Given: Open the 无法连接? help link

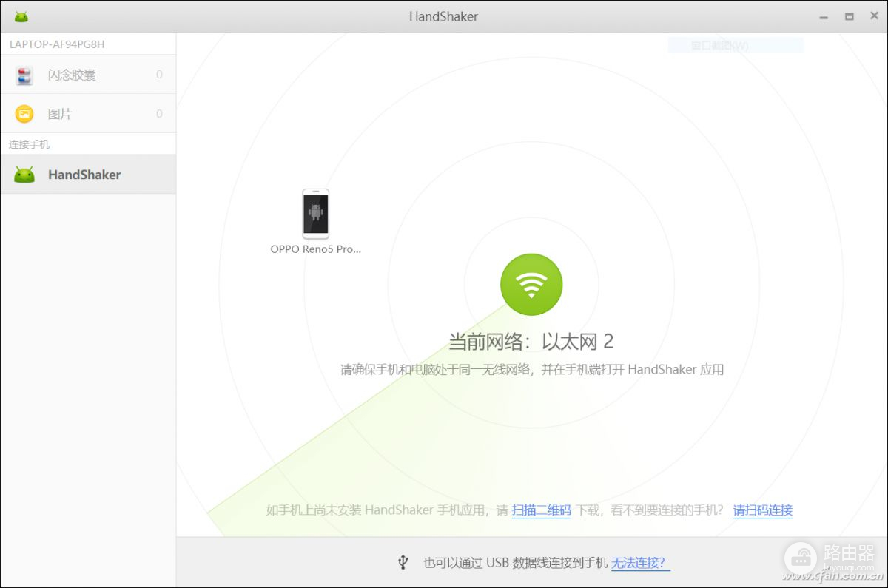Looking at the screenshot, I should click(640, 563).
